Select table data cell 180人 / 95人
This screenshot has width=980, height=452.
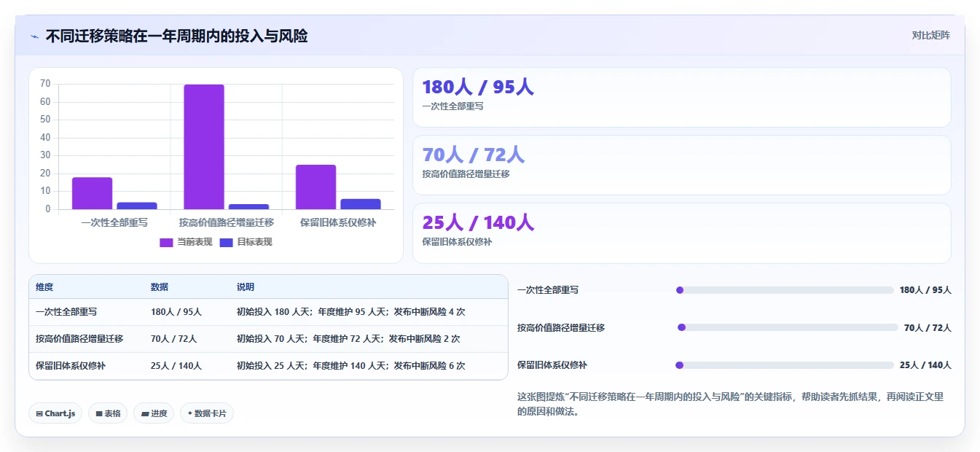click(x=176, y=312)
